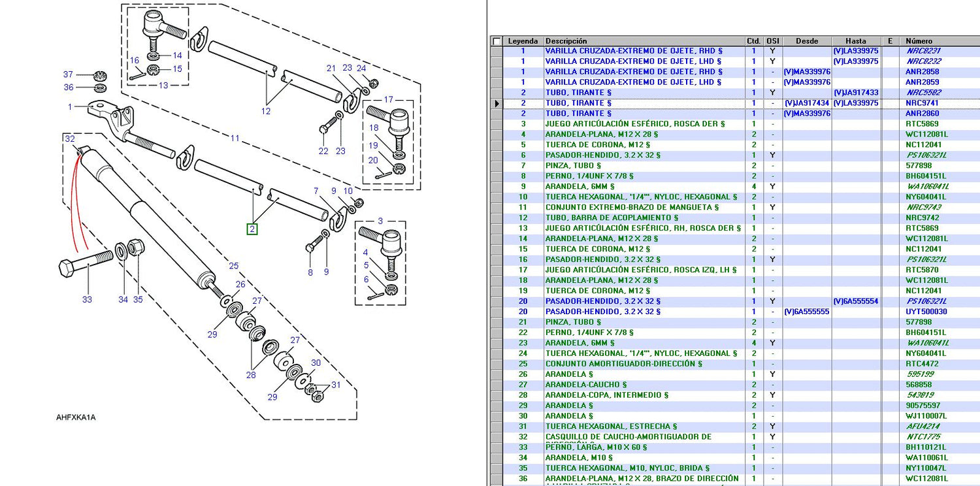
Task: Sort by the Leyenda column header
Action: [523, 41]
